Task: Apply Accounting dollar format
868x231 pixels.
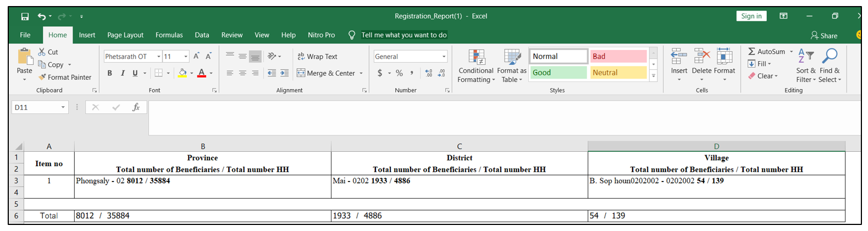Action: tap(379, 73)
